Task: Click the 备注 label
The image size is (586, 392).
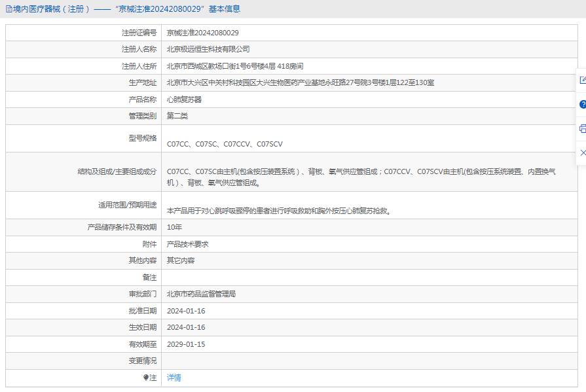Action: click(149, 277)
